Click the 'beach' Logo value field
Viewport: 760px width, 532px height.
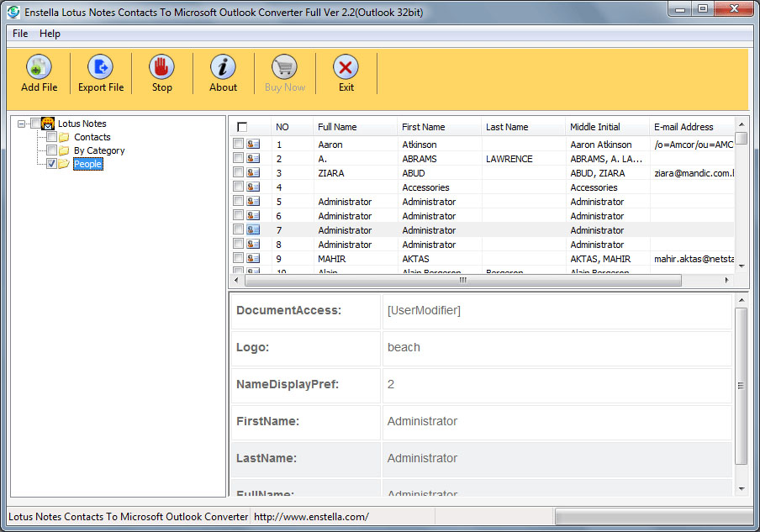[557, 348]
